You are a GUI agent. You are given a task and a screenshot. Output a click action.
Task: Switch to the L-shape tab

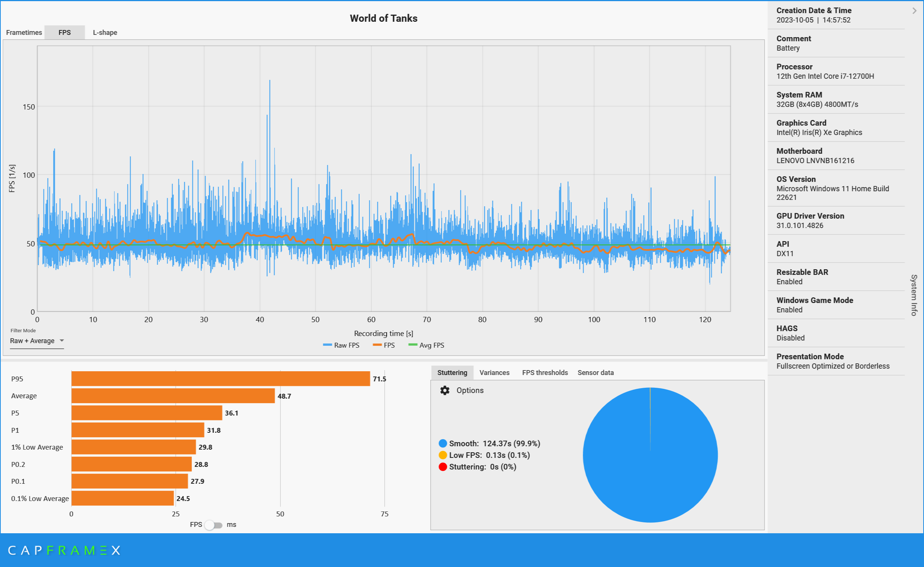tap(105, 33)
